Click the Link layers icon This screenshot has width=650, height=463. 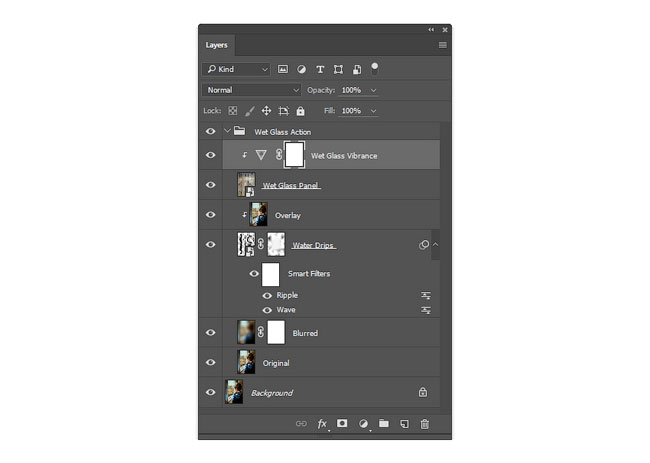(301, 424)
